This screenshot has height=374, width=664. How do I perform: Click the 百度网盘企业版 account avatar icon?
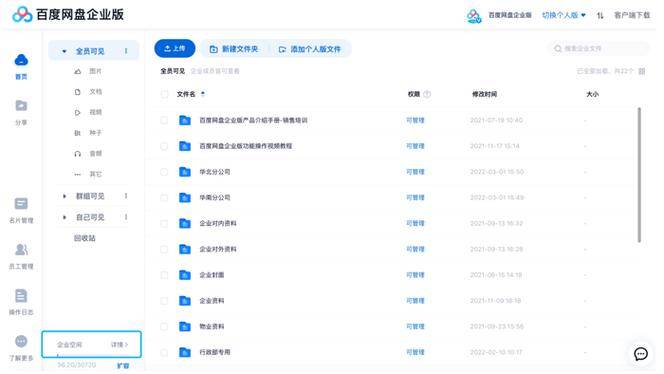(474, 16)
